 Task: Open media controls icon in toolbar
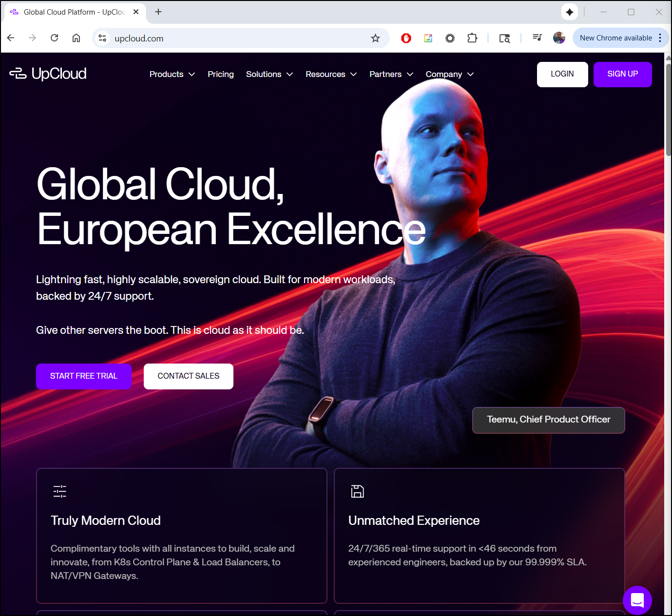pos(537,38)
